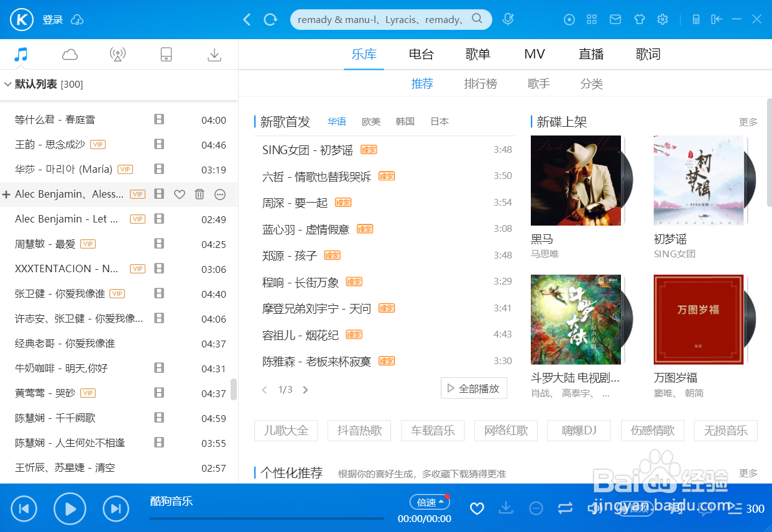Open the 儿歌大全 tag
This screenshot has width=772, height=532.
[x=286, y=430]
